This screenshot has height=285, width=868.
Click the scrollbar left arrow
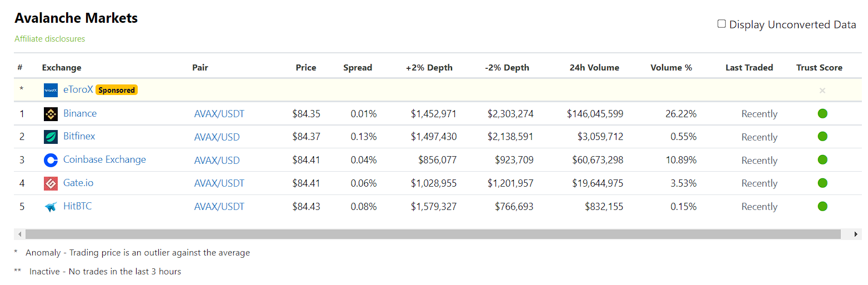tap(20, 234)
